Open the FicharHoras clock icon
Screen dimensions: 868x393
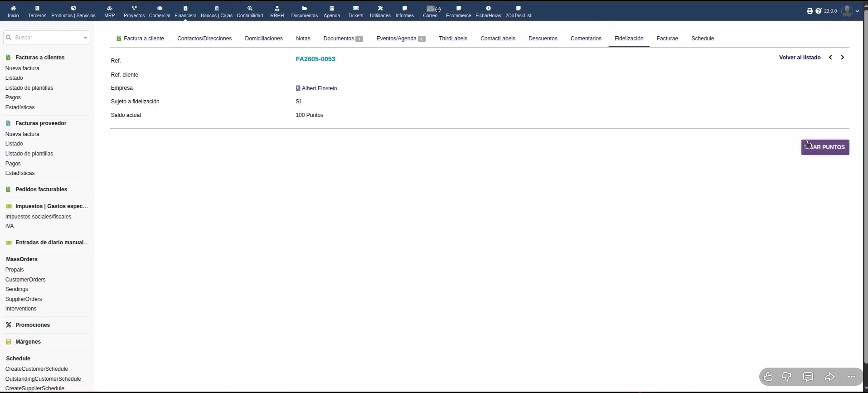[488, 8]
